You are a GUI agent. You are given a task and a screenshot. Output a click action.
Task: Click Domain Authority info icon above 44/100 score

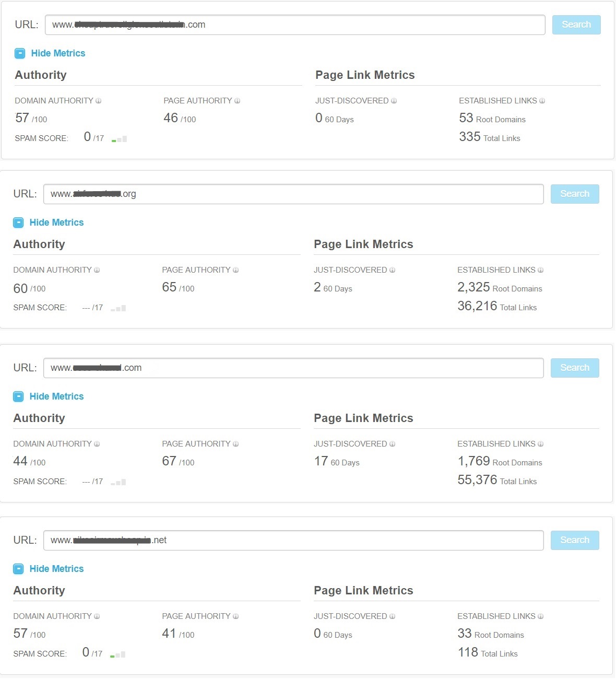[97, 444]
